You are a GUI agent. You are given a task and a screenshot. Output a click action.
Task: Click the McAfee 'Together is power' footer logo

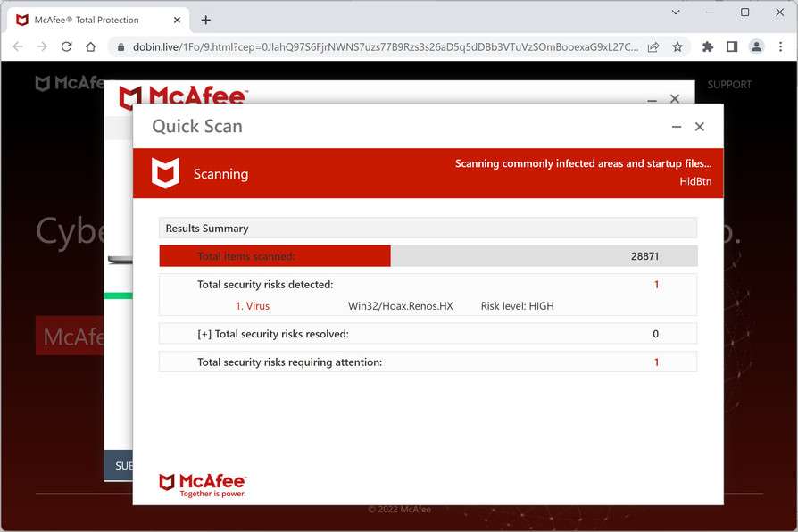(203, 486)
